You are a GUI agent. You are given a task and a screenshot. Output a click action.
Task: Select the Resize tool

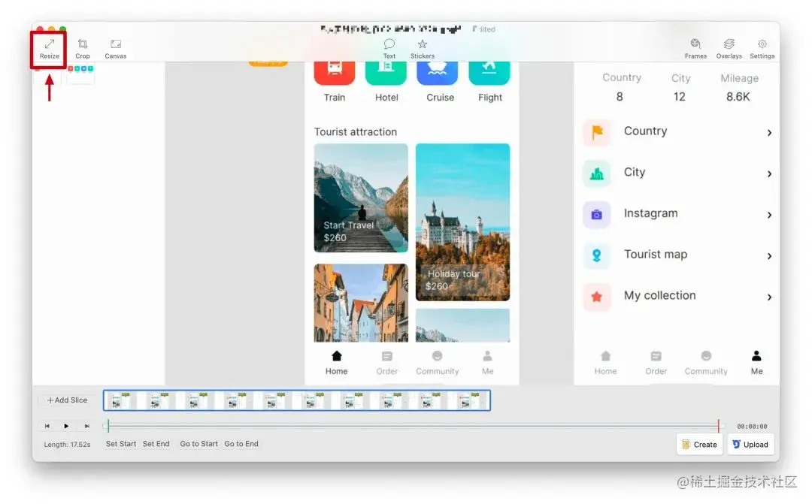(x=49, y=49)
